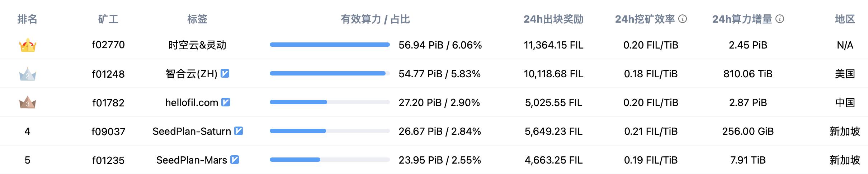Click info icon beside 24h算力增量 header

click(x=780, y=19)
